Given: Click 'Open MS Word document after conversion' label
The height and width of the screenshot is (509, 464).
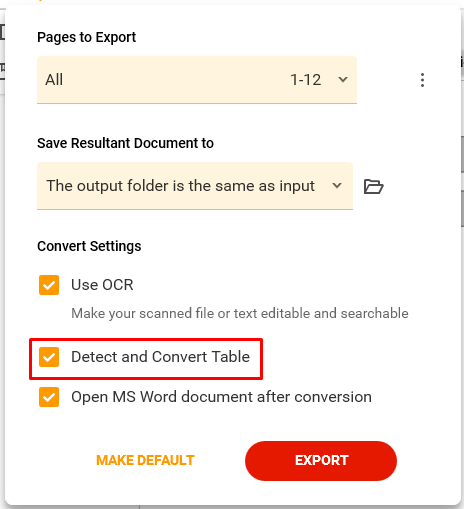Looking at the screenshot, I should 221,397.
